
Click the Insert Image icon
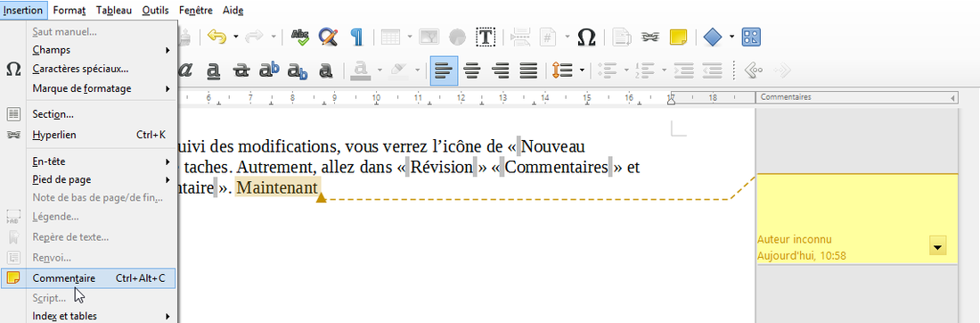click(x=429, y=37)
